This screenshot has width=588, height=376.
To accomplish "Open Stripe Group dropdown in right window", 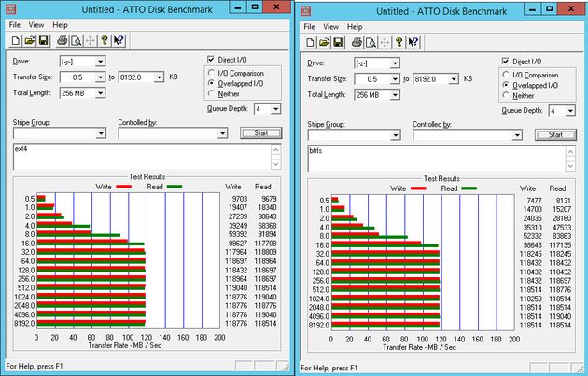I will tap(396, 135).
